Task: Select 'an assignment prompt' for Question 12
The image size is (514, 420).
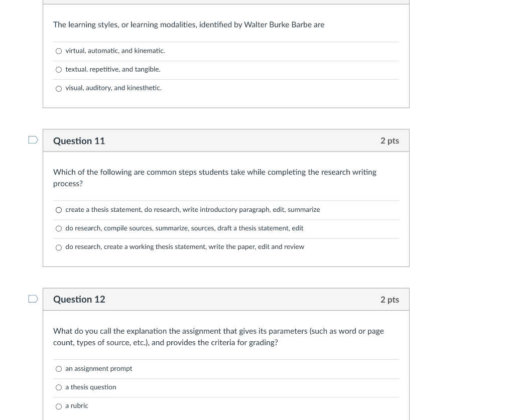Action: pos(59,369)
